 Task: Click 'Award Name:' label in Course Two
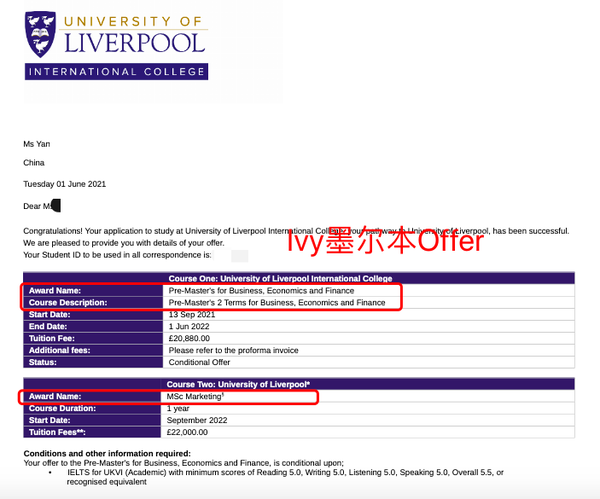(x=55, y=396)
